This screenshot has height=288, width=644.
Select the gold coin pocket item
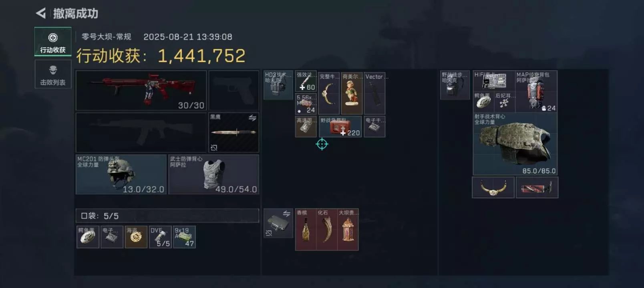click(136, 237)
